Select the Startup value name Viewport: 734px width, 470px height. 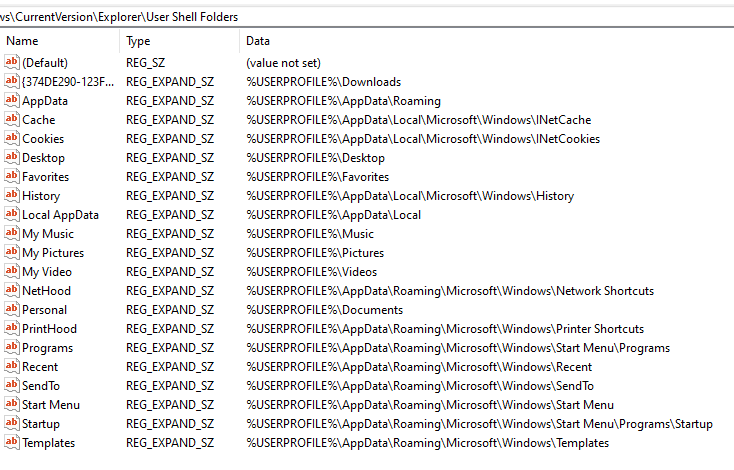tap(41, 424)
